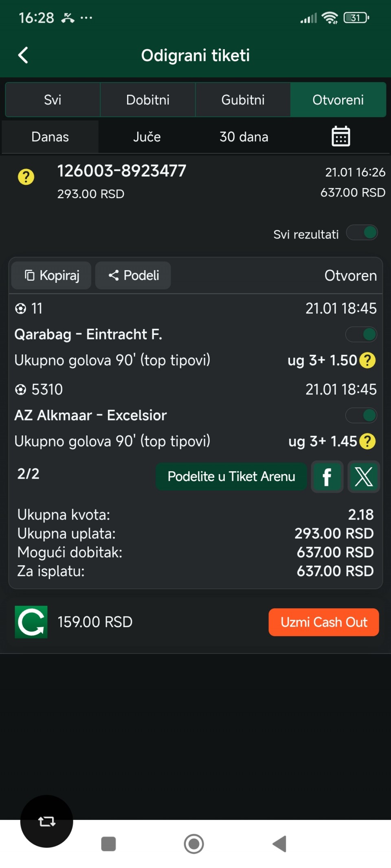The width and height of the screenshot is (391, 868).
Task: Click Podelite u Tiket Arenu button
Action: click(231, 477)
